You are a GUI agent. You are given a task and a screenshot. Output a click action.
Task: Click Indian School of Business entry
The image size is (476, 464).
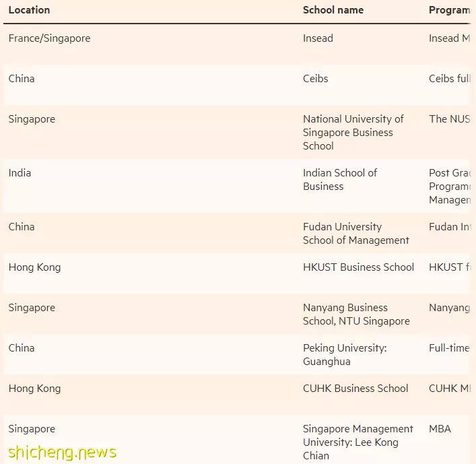pyautogui.click(x=340, y=179)
